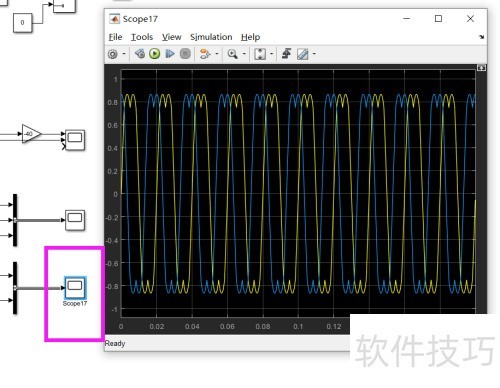Click the Step Forward toolbar icon
The height and width of the screenshot is (388, 500).
coord(170,54)
